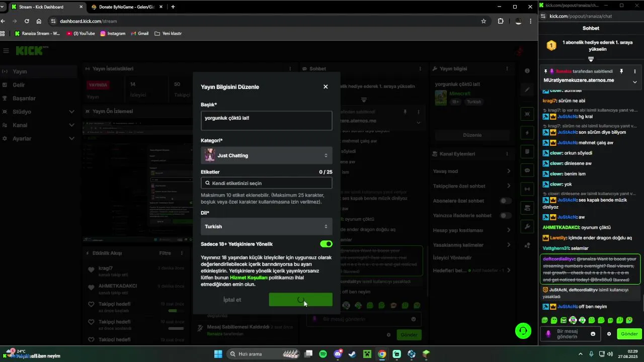Screen dimensions: 644x362
Task: Open Yayın İstatistikleri panel options menu
Action: 290,69
